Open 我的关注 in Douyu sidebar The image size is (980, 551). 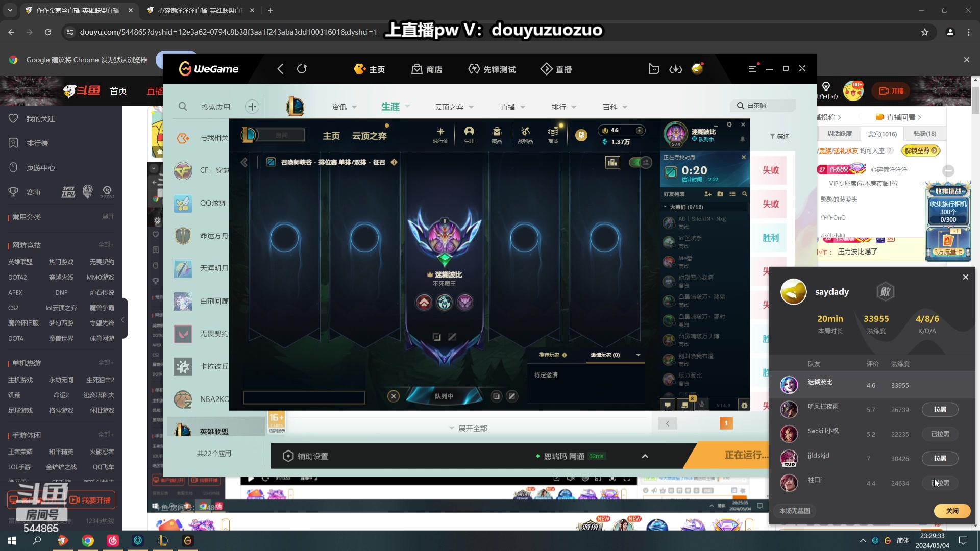click(32, 119)
